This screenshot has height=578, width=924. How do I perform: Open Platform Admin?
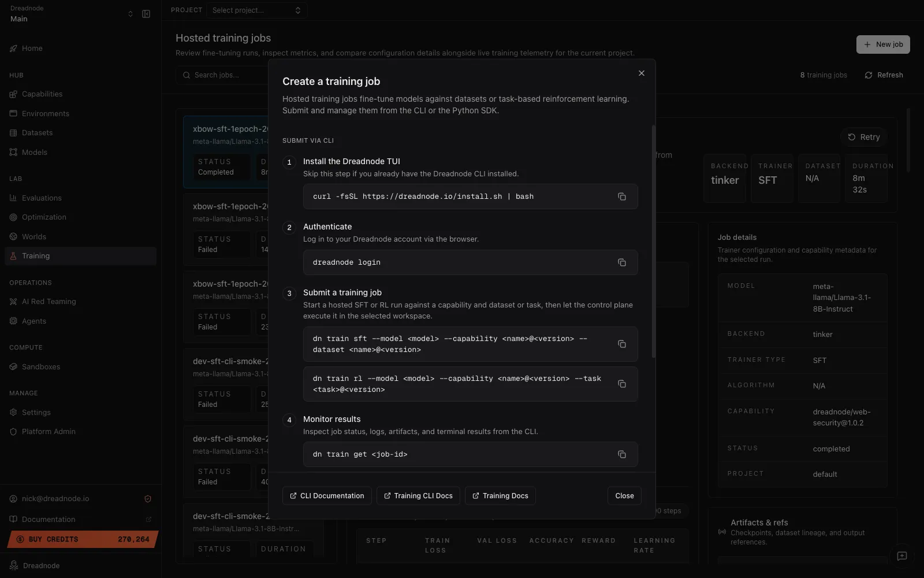[x=48, y=431]
